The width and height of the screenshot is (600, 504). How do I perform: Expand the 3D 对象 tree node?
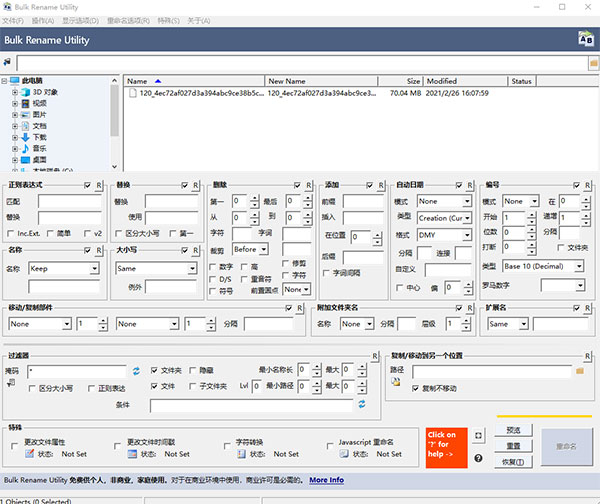point(15,92)
